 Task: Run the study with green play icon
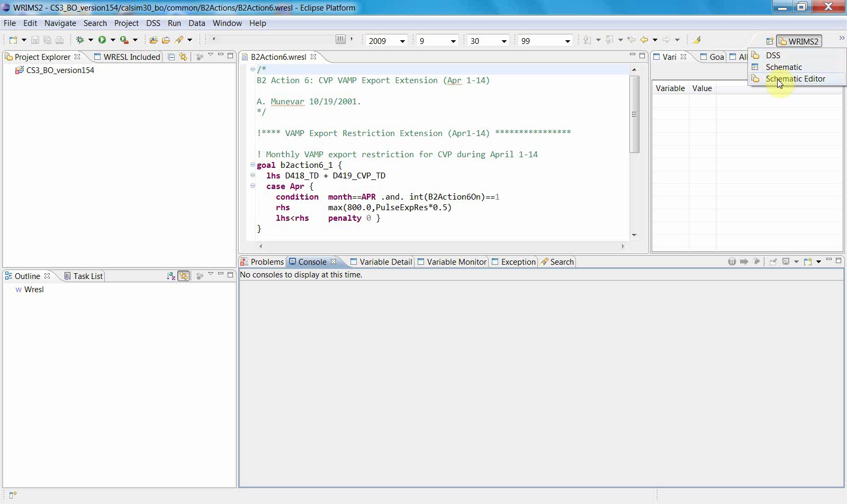(102, 40)
